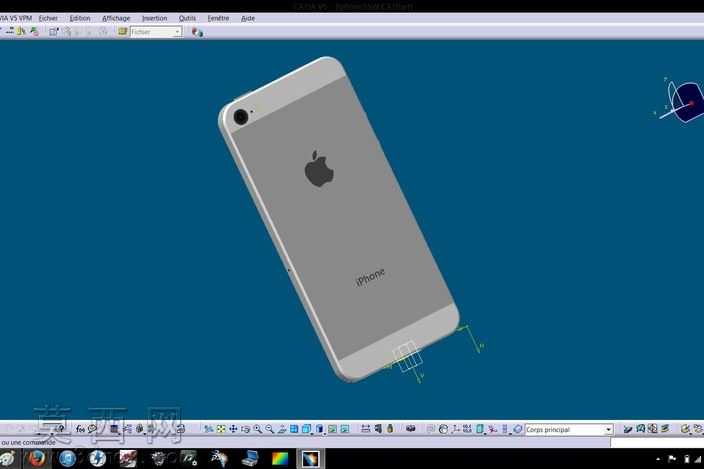Click the 3D compass in viewport corner
Screen dimensions: 704x469
681,101
